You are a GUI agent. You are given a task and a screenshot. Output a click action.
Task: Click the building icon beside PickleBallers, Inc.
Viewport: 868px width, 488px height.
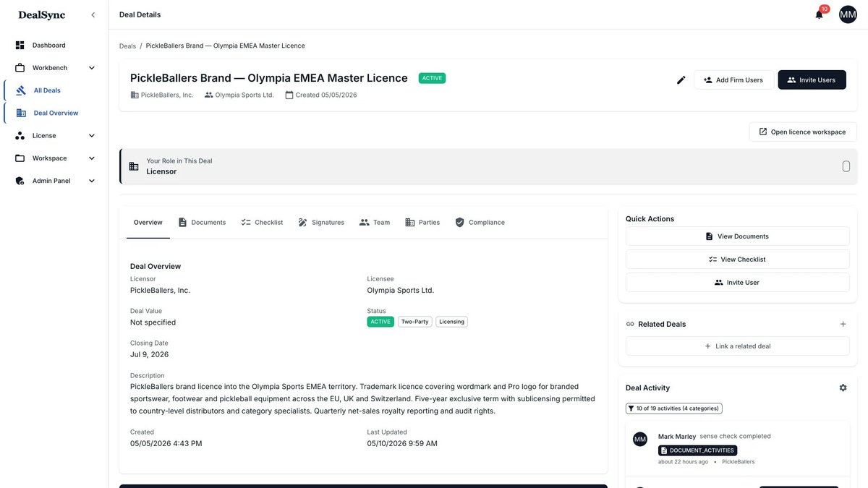pos(135,95)
